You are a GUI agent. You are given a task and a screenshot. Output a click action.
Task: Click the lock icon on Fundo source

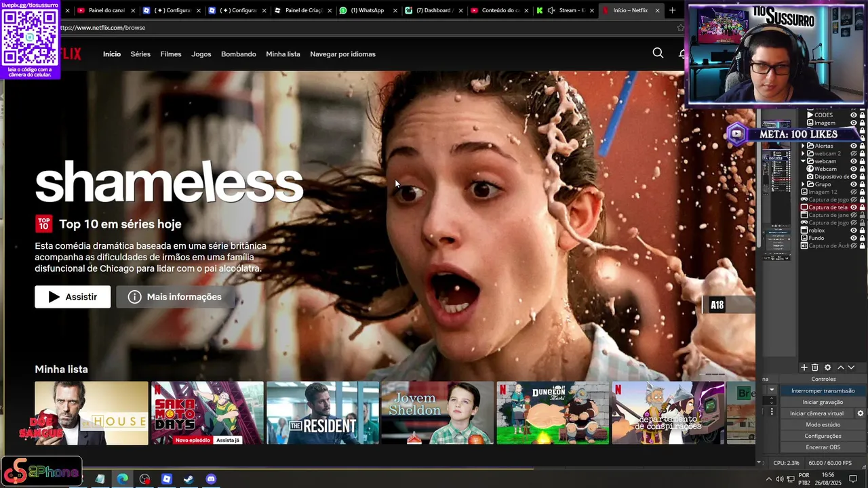coord(862,238)
